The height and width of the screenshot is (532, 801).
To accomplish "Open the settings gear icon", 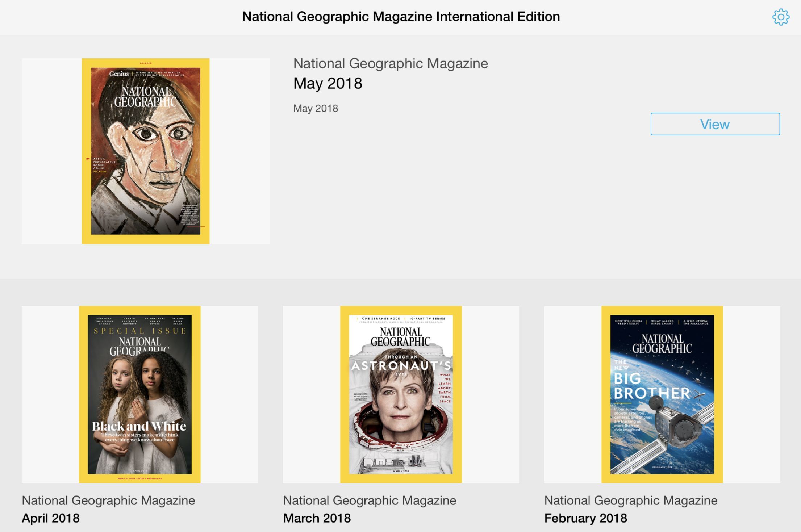I will (x=781, y=17).
